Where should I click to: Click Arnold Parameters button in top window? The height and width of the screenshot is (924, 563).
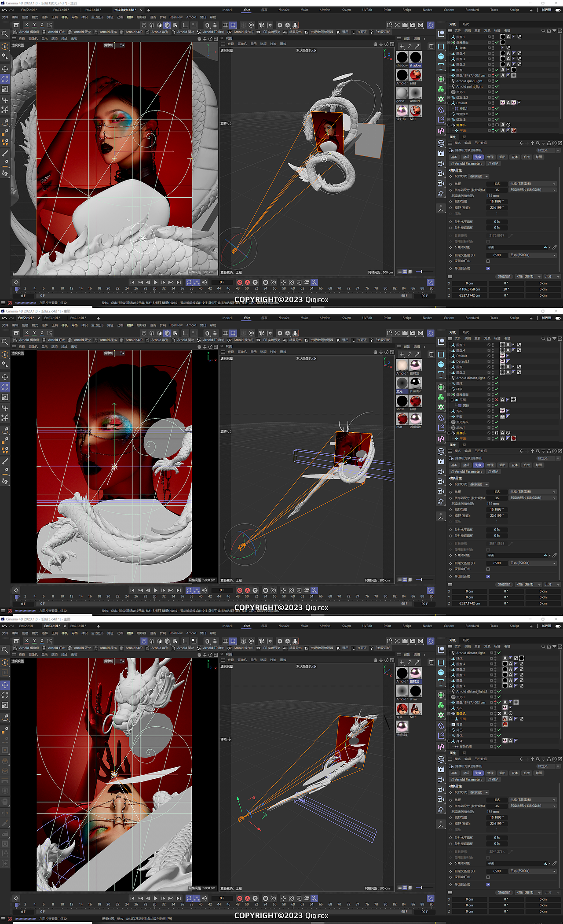click(x=466, y=164)
